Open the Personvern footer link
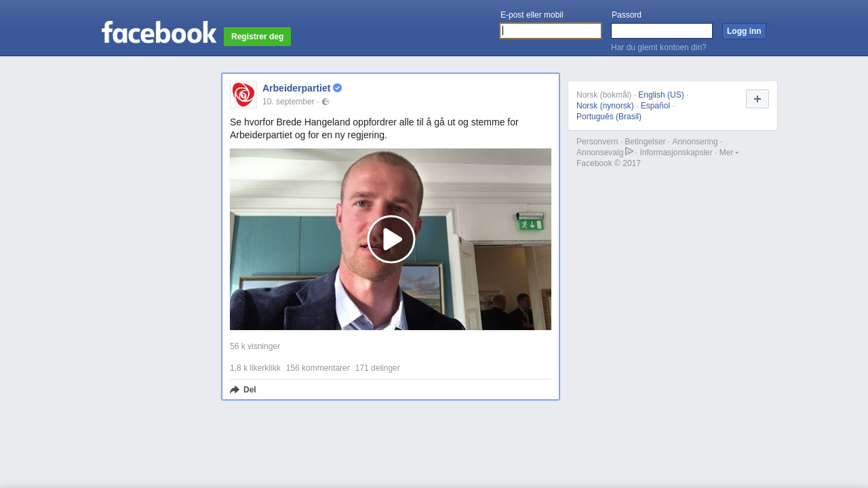Screen dimensions: 868x488 pyautogui.click(x=597, y=142)
